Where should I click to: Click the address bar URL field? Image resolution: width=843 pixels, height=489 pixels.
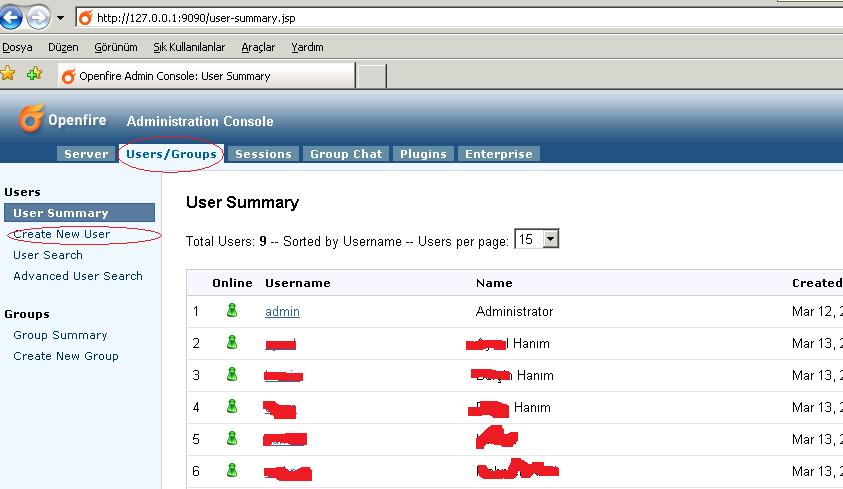point(460,18)
